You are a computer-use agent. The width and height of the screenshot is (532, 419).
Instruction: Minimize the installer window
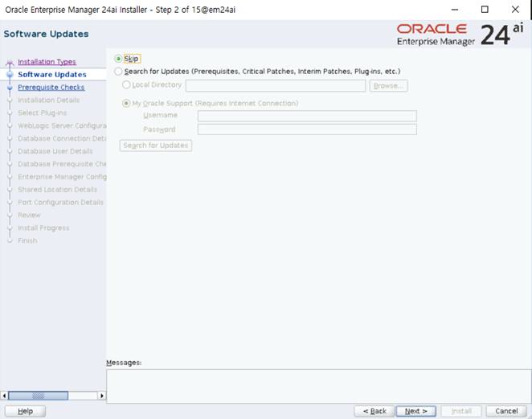(455, 10)
